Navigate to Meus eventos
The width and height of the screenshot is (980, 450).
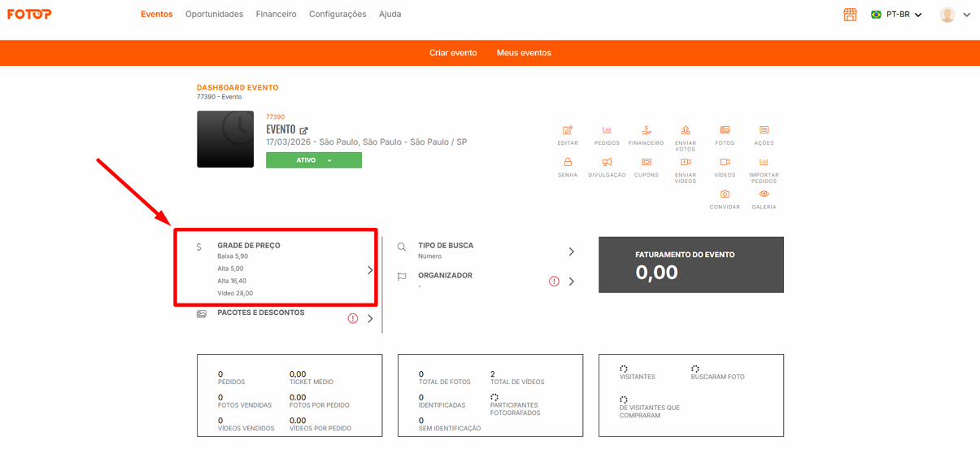click(524, 53)
